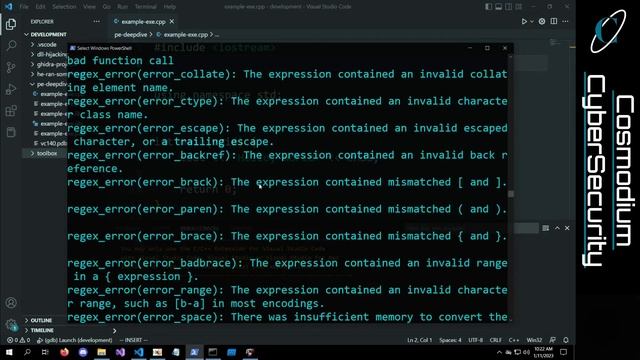The height and width of the screenshot is (360, 640).
Task: Click Ln 2, Col 1 in the status bar
Action: pos(419,340)
